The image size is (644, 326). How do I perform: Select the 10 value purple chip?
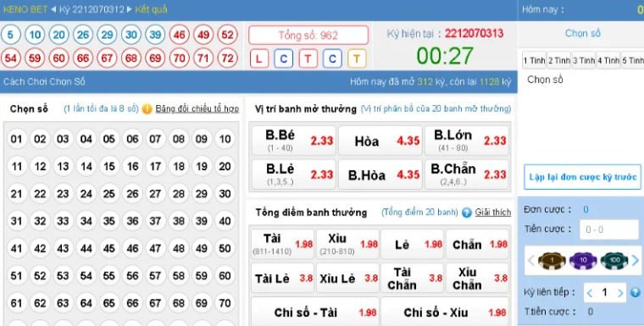(583, 260)
